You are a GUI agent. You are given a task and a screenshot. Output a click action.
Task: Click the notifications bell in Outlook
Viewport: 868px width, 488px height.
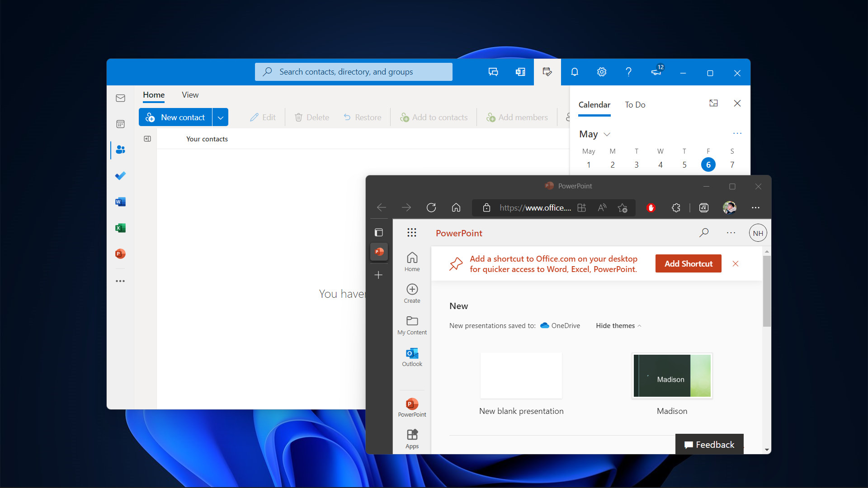(x=574, y=72)
